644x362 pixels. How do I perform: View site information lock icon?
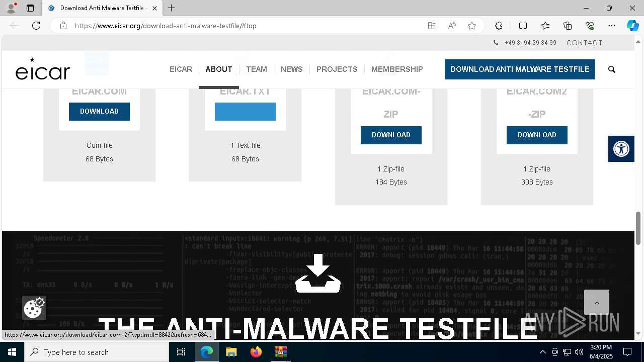point(63,26)
